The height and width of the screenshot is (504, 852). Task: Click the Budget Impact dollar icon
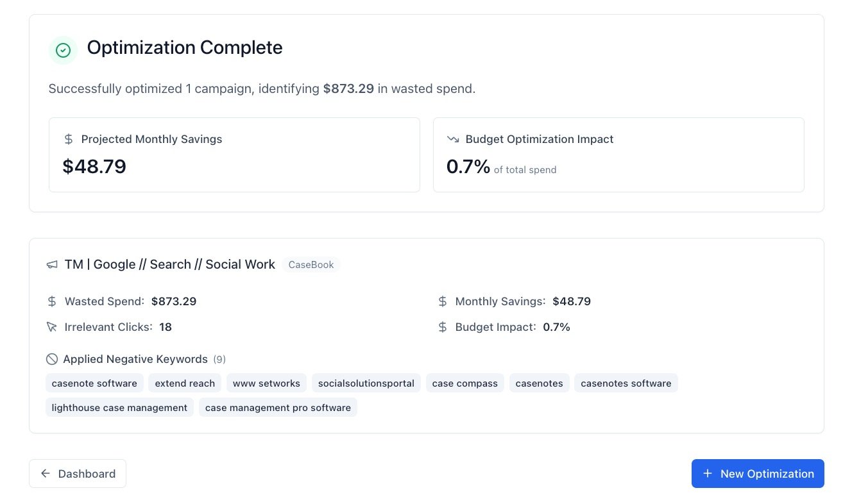pyautogui.click(x=443, y=327)
